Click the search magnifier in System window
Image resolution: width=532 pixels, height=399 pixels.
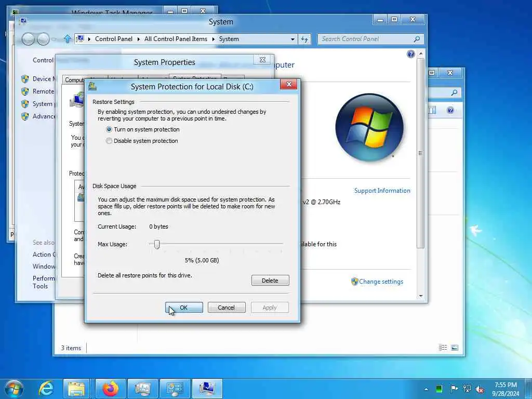coord(417,39)
